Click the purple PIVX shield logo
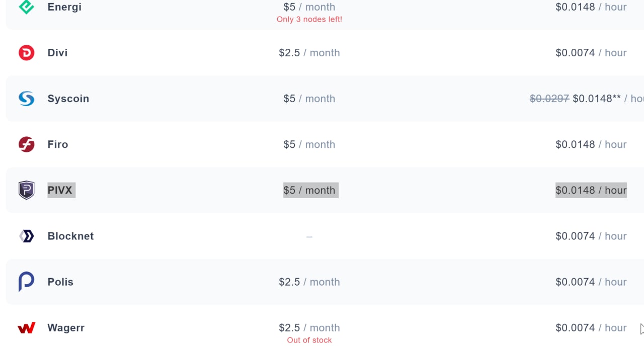This screenshot has width=644, height=349. 26,190
